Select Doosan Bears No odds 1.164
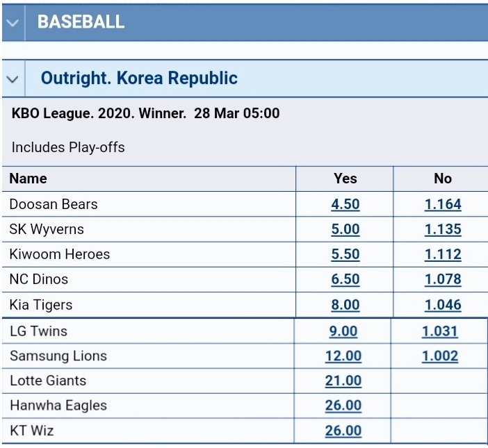Image resolution: width=488 pixels, height=448 pixels. 443,205
